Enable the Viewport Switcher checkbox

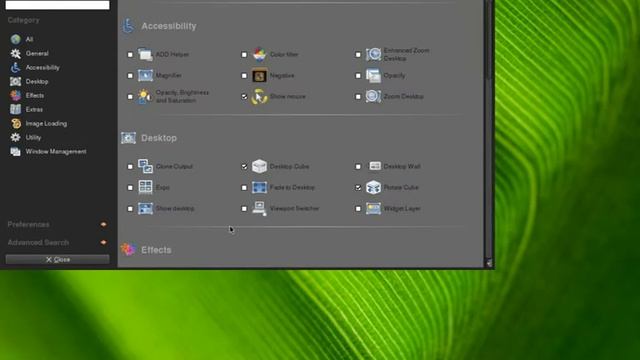click(244, 209)
